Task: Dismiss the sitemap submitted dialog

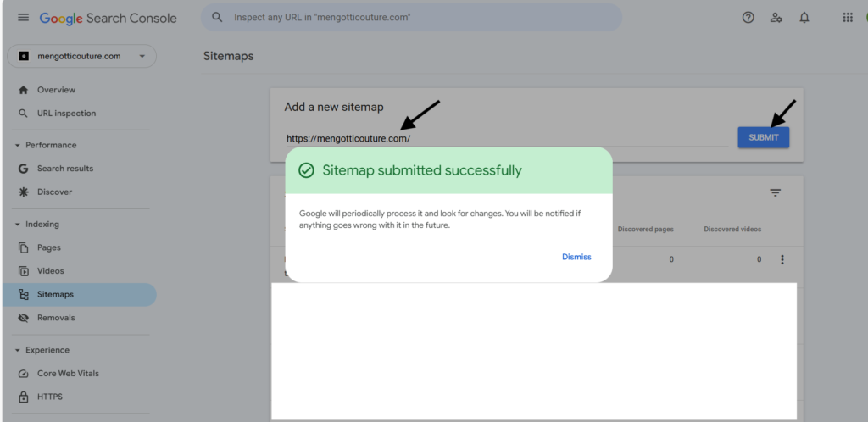Action: [x=576, y=257]
